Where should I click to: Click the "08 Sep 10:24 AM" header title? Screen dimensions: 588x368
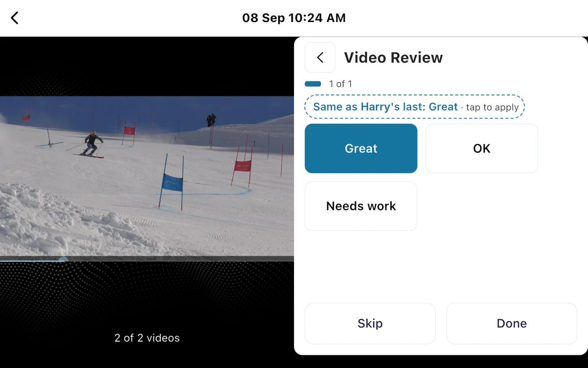294,18
